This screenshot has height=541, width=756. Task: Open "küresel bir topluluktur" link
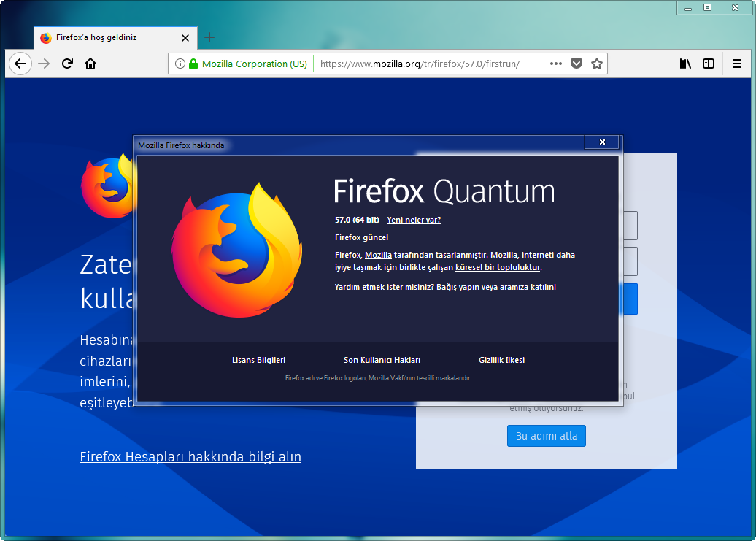[x=498, y=268]
